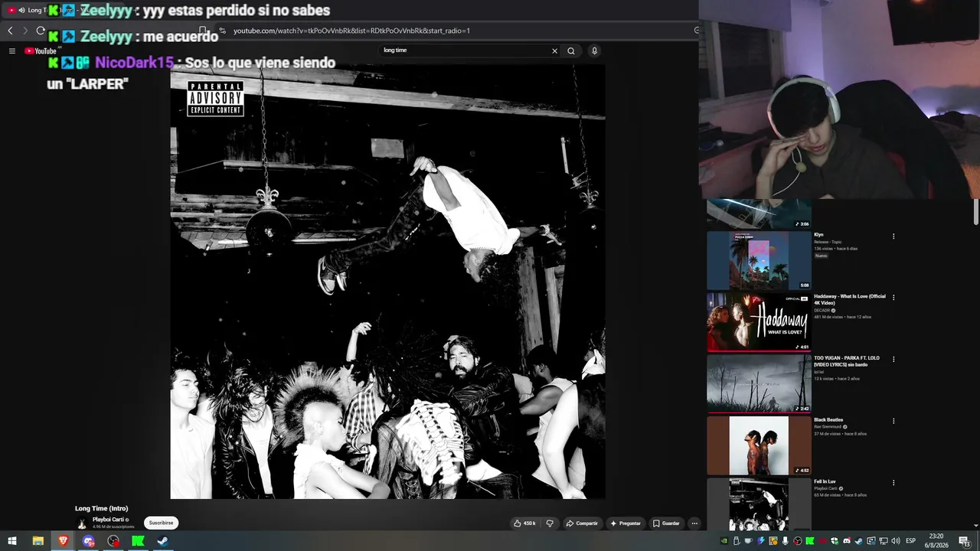Open the Haddaway What Is Love thumbnail

[x=759, y=321]
